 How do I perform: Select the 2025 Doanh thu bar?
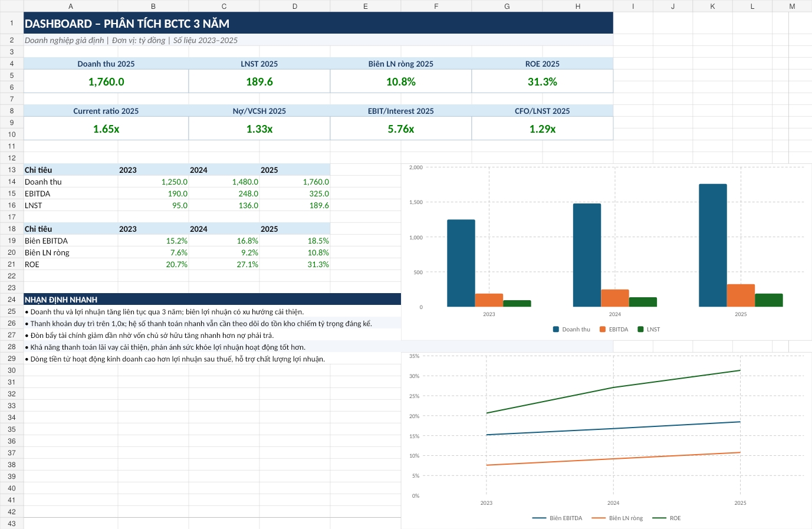click(713, 245)
